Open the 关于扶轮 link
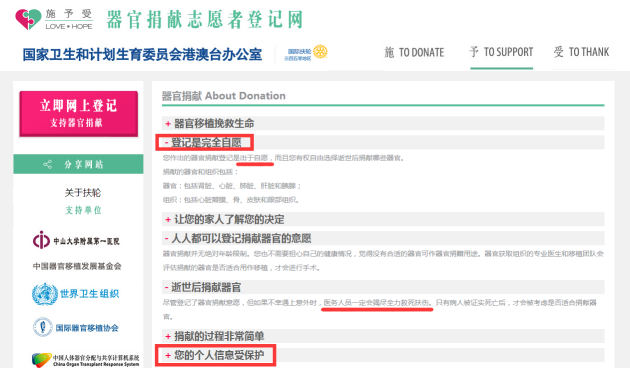This screenshot has height=368, width=630. [x=83, y=192]
